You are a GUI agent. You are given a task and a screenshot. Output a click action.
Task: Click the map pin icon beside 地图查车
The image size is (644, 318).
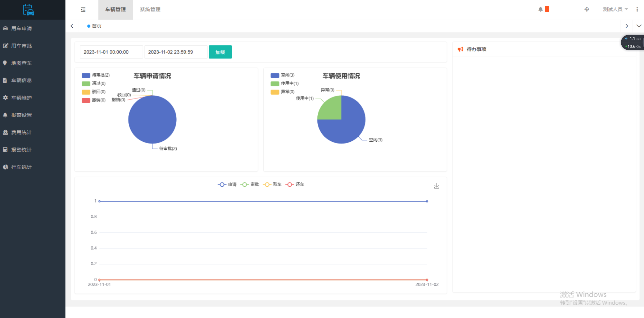click(5, 63)
